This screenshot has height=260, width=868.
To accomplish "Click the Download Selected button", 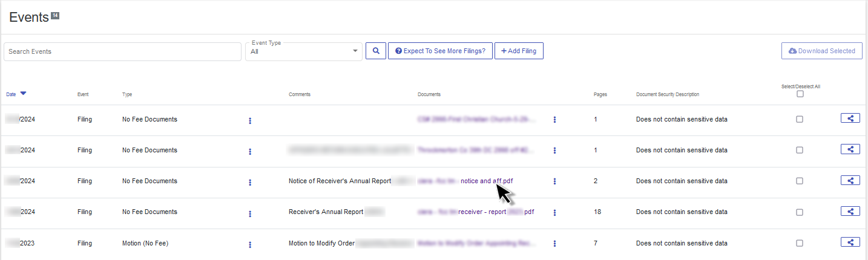I will pyautogui.click(x=821, y=51).
